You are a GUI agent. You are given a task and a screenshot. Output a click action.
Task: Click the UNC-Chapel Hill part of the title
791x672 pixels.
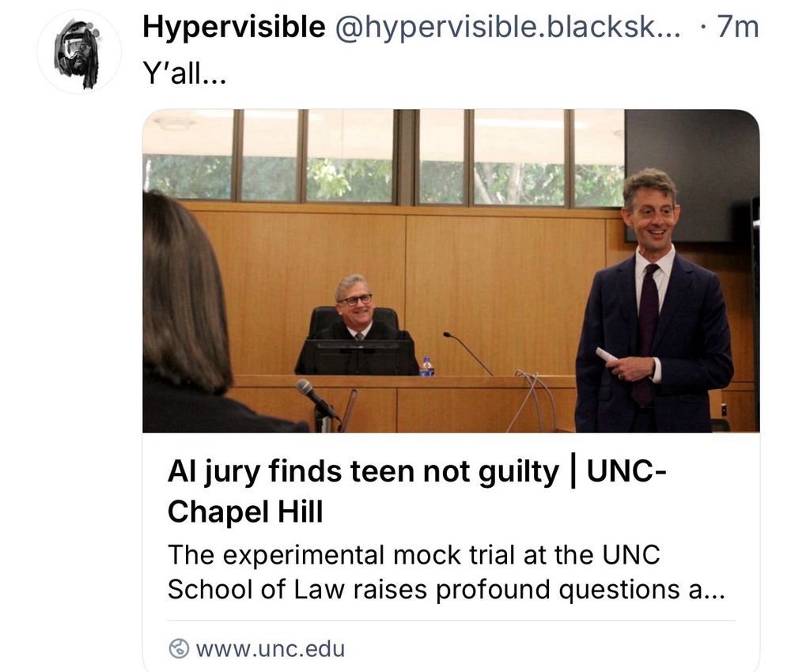coord(417,491)
